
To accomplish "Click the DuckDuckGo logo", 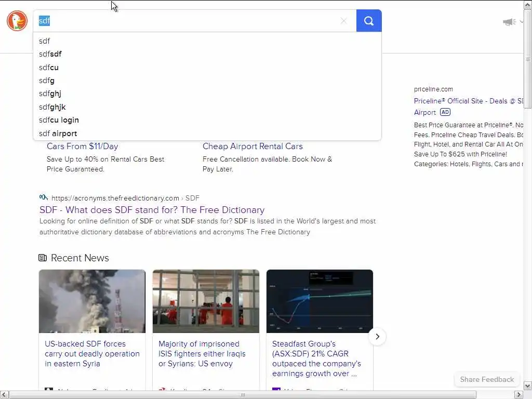I will coord(17,21).
